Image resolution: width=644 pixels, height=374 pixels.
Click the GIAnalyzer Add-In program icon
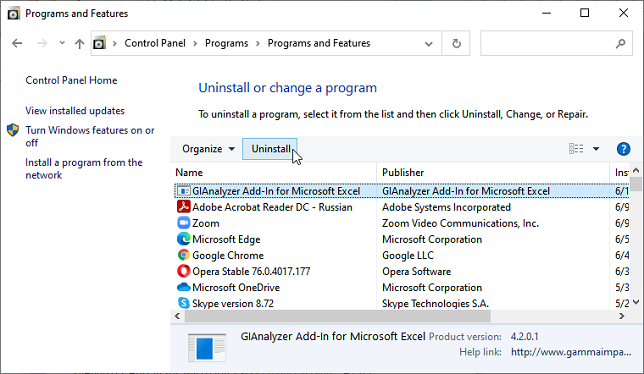click(184, 191)
